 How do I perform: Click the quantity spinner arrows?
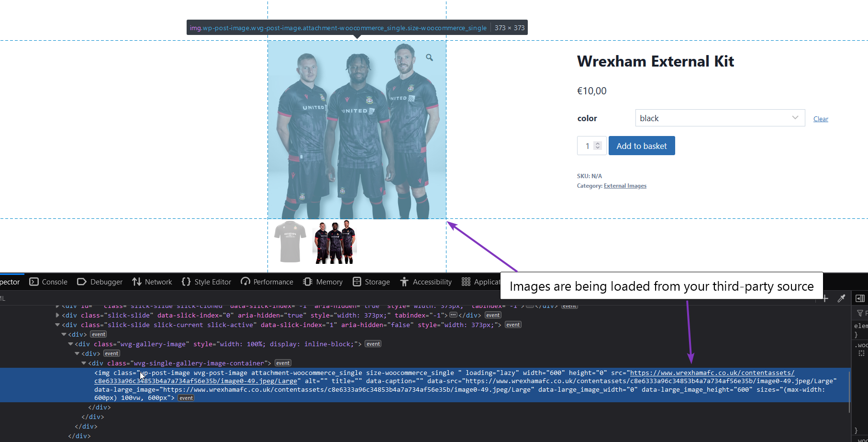pos(598,146)
